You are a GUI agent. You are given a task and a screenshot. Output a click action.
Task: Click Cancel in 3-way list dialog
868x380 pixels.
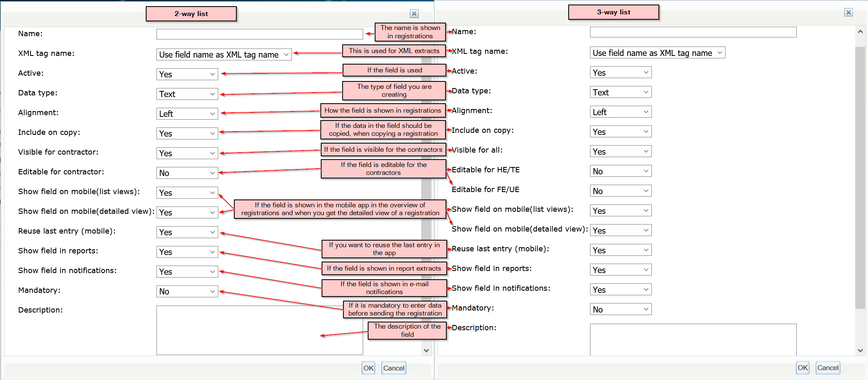[828, 368]
